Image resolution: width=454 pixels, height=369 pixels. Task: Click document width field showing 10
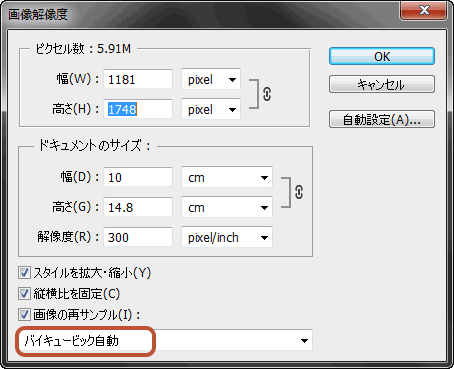[138, 177]
